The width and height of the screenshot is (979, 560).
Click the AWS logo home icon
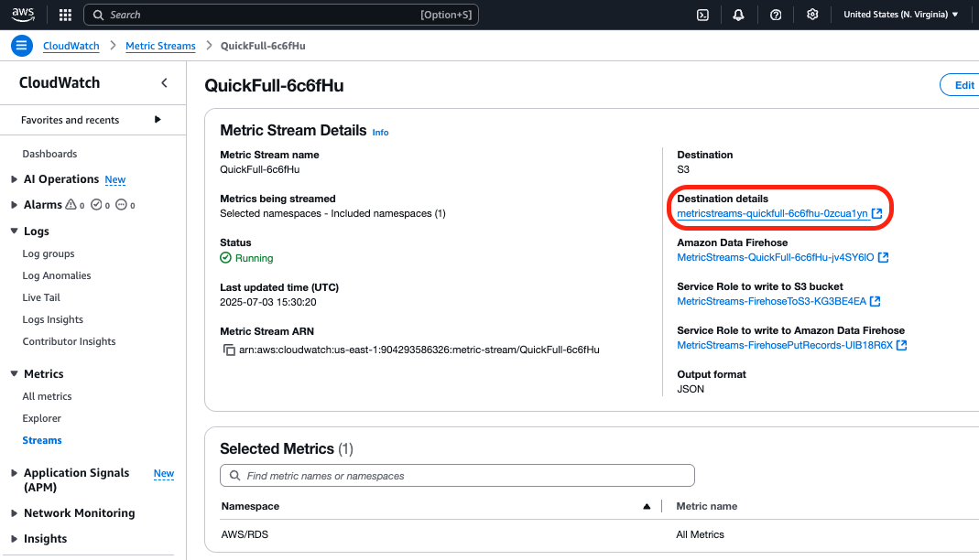click(x=24, y=15)
